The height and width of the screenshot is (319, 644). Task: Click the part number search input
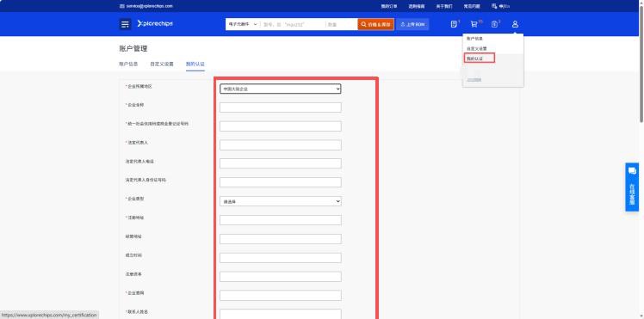(x=293, y=24)
